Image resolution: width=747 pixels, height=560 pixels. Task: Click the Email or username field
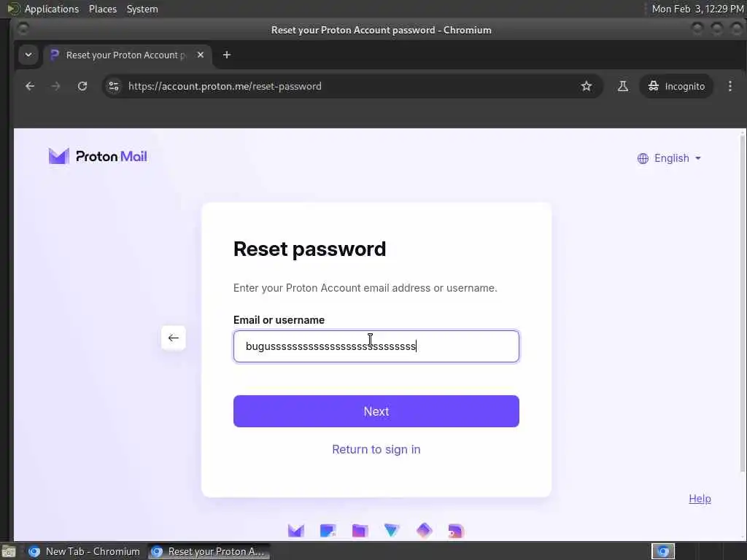pos(376,346)
